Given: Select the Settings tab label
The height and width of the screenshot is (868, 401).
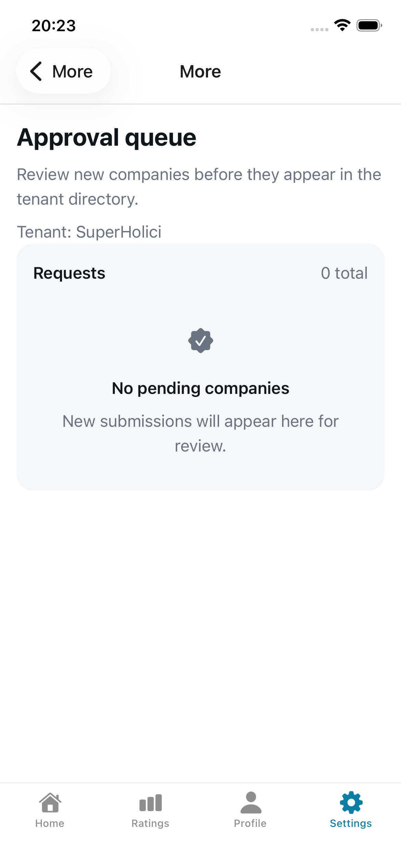Looking at the screenshot, I should coord(351,823).
